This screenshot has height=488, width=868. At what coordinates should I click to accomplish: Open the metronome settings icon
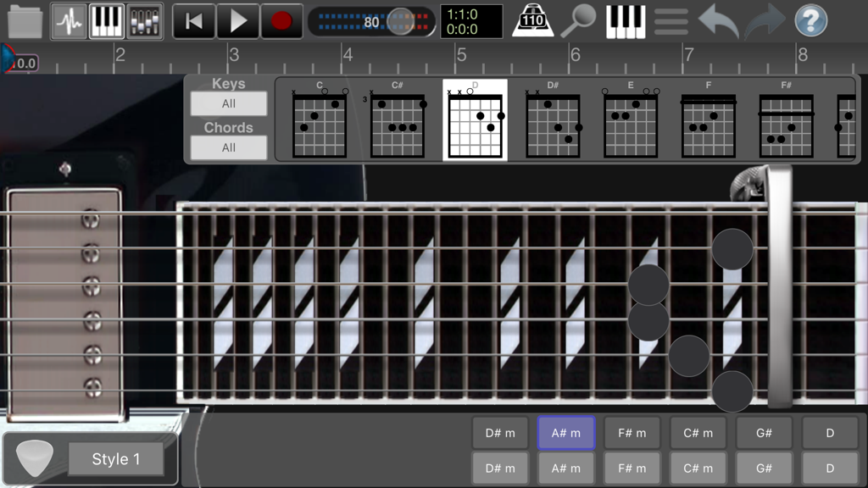tap(532, 21)
